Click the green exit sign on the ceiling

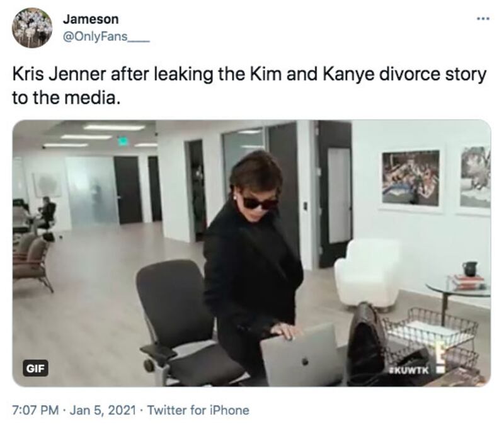click(122, 140)
